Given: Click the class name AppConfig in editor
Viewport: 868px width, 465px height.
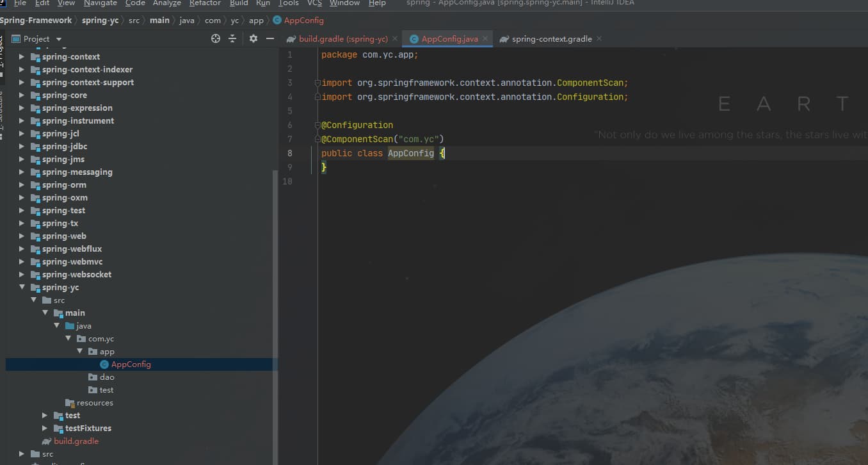Looking at the screenshot, I should 411,153.
